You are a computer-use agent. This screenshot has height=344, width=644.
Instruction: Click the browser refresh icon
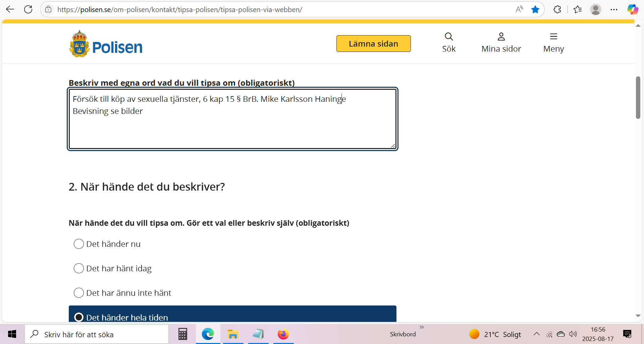pos(28,9)
